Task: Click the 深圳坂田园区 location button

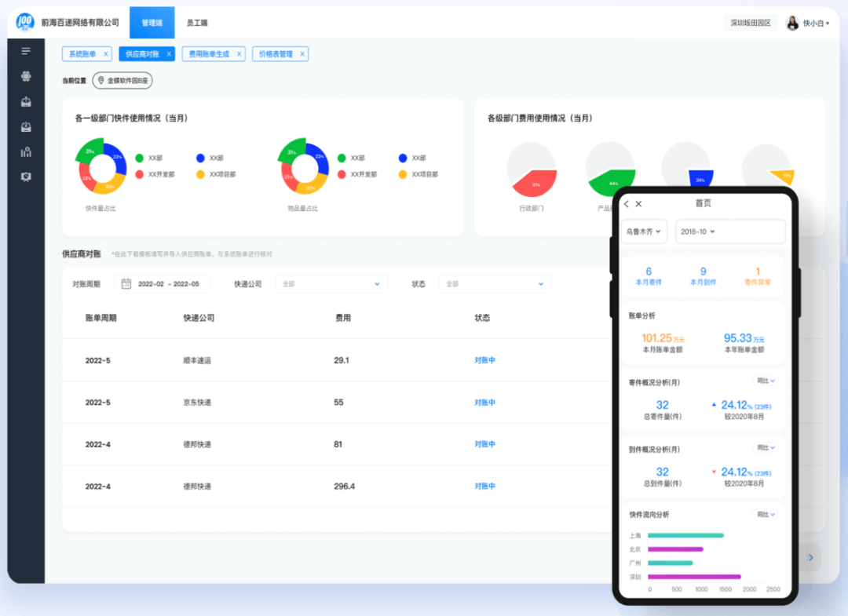Action: [x=751, y=23]
